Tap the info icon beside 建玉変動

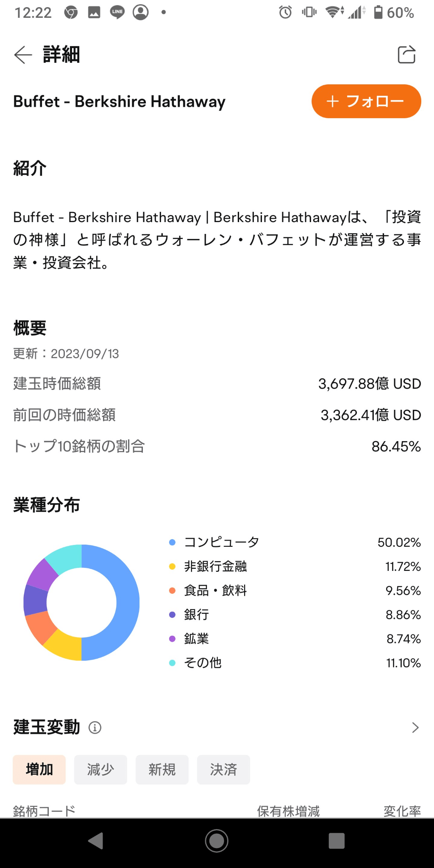pyautogui.click(x=95, y=728)
